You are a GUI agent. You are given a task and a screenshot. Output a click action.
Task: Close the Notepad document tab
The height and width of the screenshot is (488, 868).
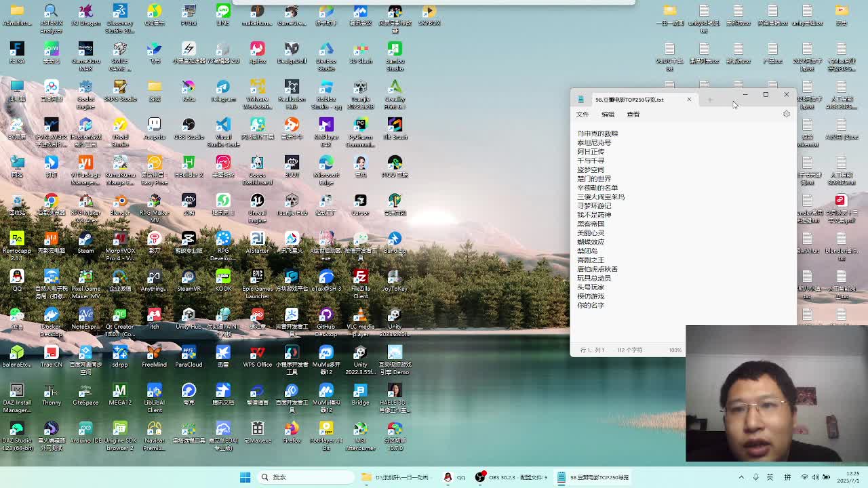[689, 100]
